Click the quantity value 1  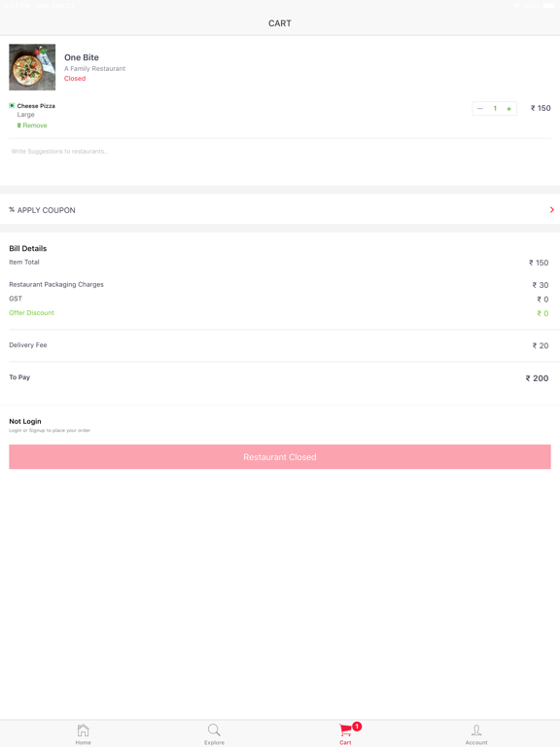[x=495, y=109]
